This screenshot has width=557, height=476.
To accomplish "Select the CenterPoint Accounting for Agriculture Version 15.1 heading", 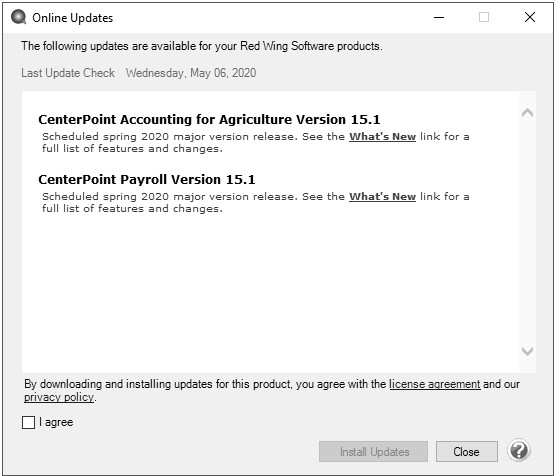I will tap(209, 120).
